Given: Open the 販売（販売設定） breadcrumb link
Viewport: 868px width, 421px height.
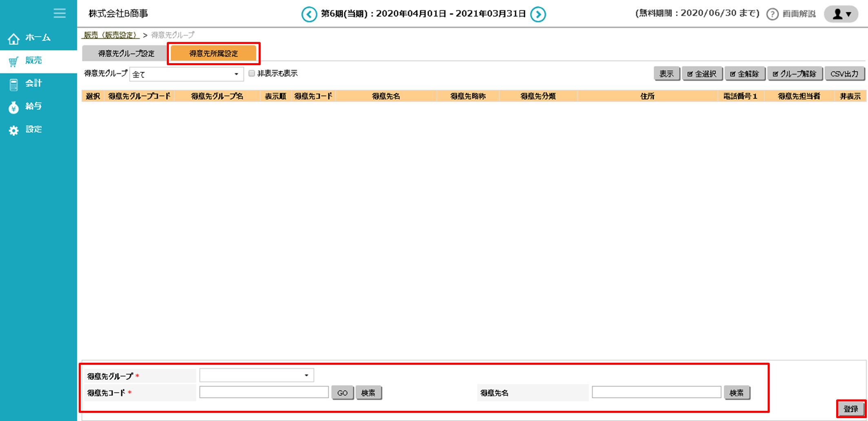Looking at the screenshot, I should (x=111, y=35).
